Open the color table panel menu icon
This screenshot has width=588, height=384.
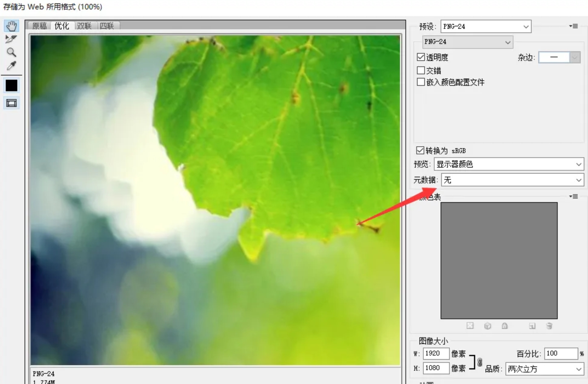tap(573, 197)
